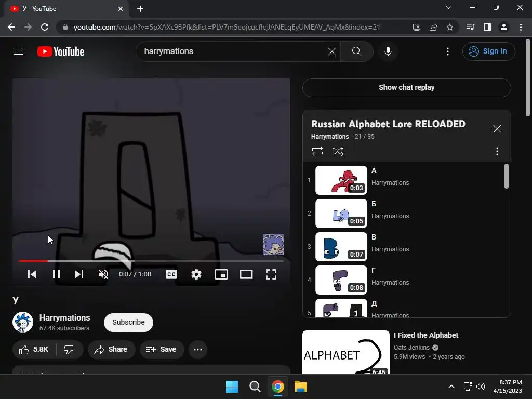The width and height of the screenshot is (532, 399).
Task: Open Chrome media controls
Action: point(470,27)
